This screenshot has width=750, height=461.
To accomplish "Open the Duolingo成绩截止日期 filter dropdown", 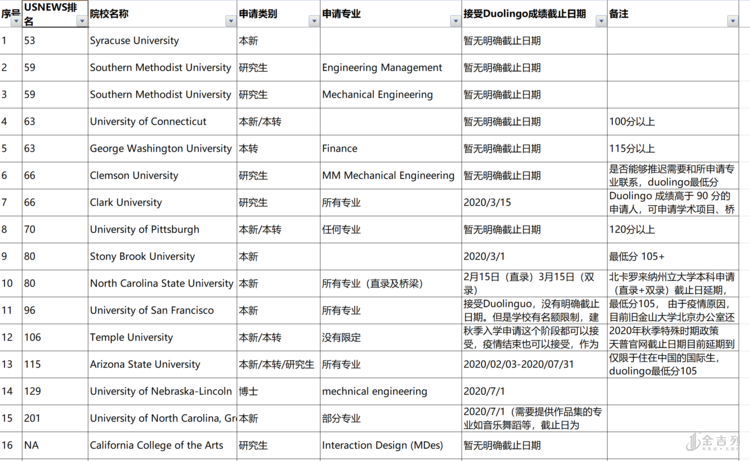I will [x=601, y=21].
